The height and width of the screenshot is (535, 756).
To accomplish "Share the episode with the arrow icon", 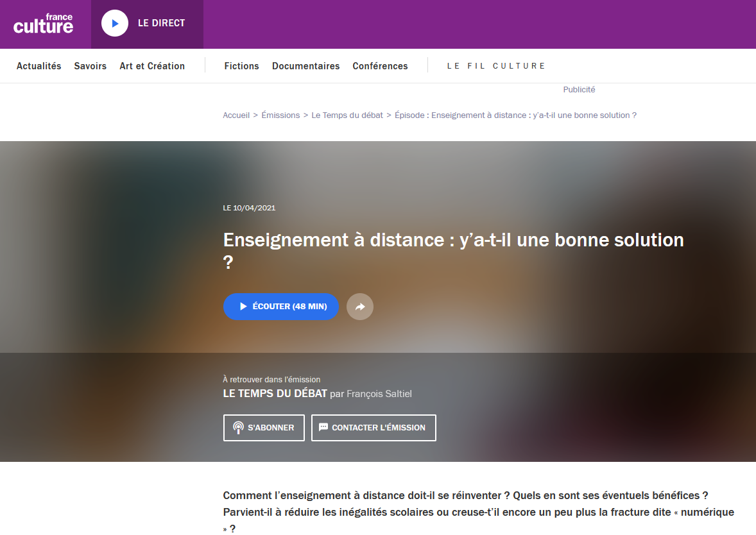I will tap(360, 307).
